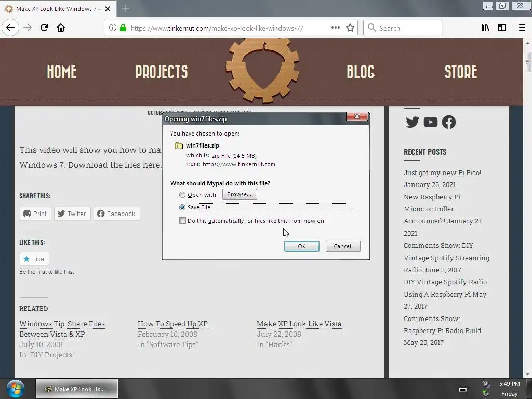Click the Tinkernut gear logo

point(262,71)
